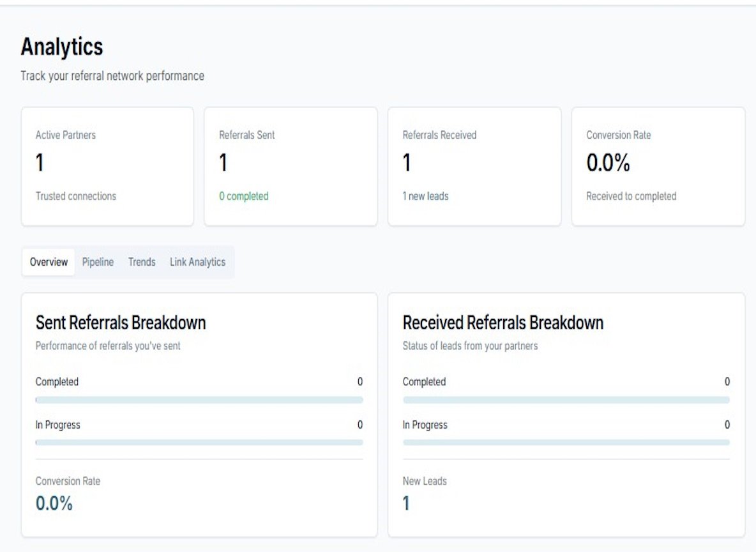This screenshot has width=756, height=552.
Task: Click the Completed progress bar under Received Referrals
Action: click(x=566, y=400)
